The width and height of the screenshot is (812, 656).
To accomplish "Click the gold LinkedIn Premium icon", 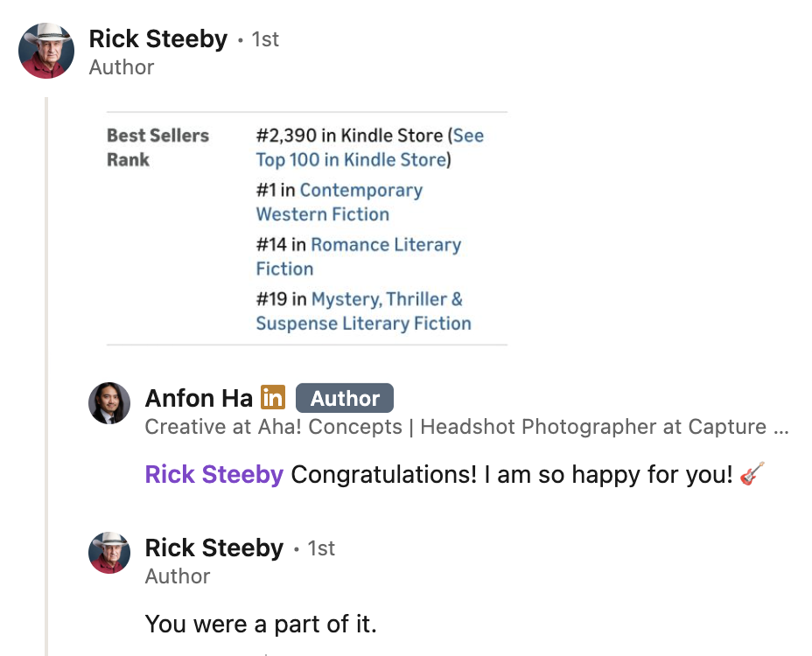I will pos(273,398).
